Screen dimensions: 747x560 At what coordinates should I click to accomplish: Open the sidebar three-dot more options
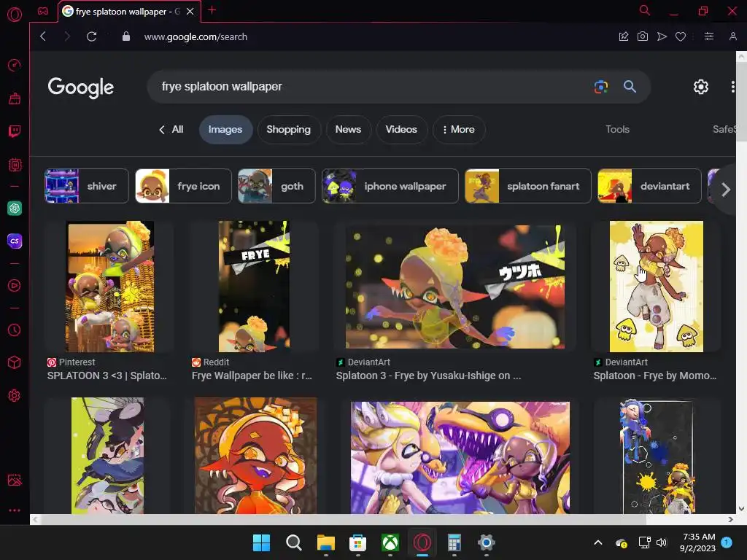point(15,510)
